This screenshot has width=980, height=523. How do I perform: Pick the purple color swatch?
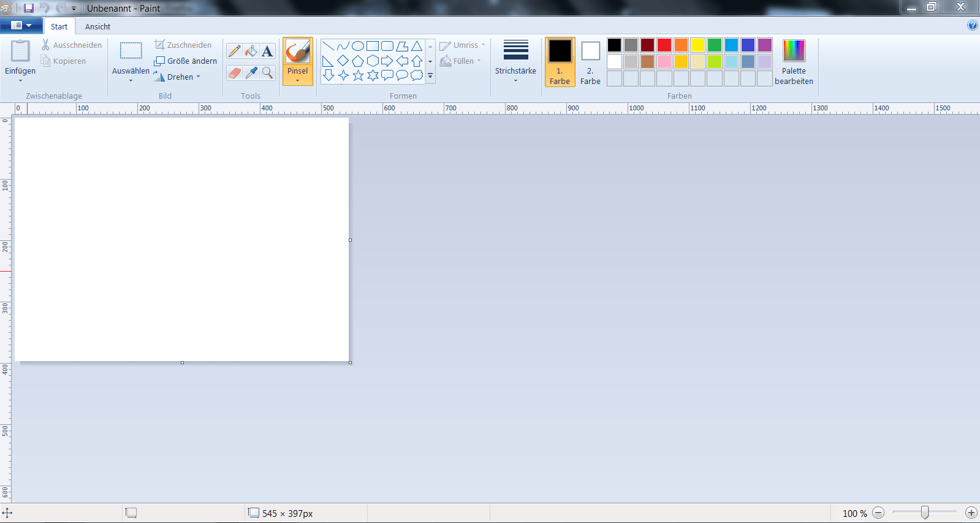click(x=764, y=45)
